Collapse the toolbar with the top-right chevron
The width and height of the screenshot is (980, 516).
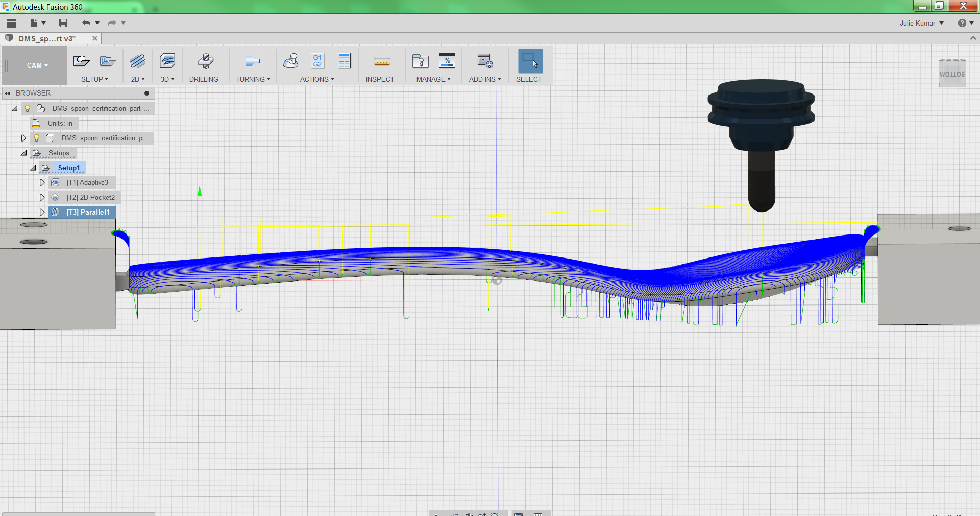click(973, 38)
